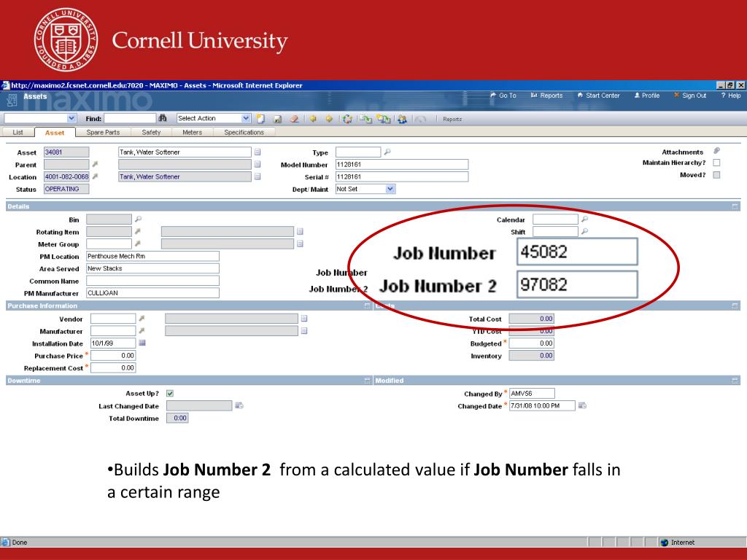Open the Changed Date calendar picker
Image resolution: width=747 pixels, height=560 pixels.
click(x=582, y=405)
